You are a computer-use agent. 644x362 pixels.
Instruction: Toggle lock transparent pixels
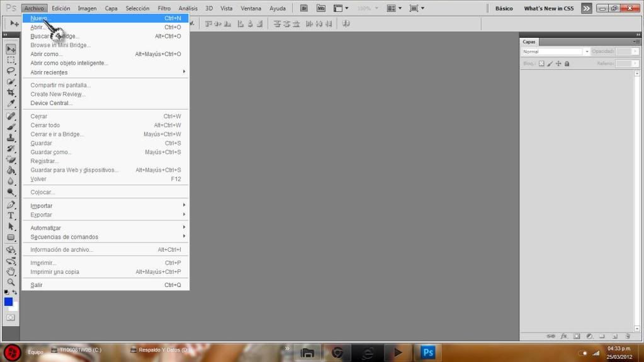(541, 64)
